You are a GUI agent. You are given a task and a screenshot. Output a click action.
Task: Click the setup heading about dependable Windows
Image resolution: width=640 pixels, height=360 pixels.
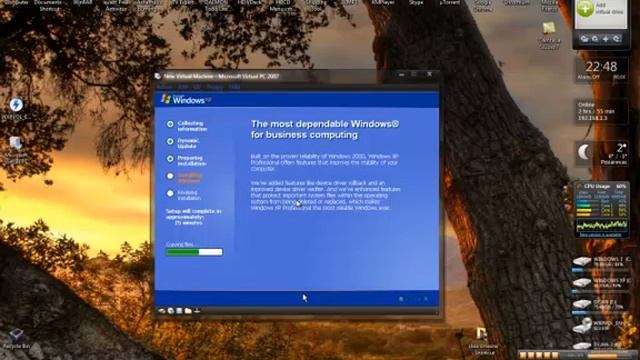click(325, 129)
